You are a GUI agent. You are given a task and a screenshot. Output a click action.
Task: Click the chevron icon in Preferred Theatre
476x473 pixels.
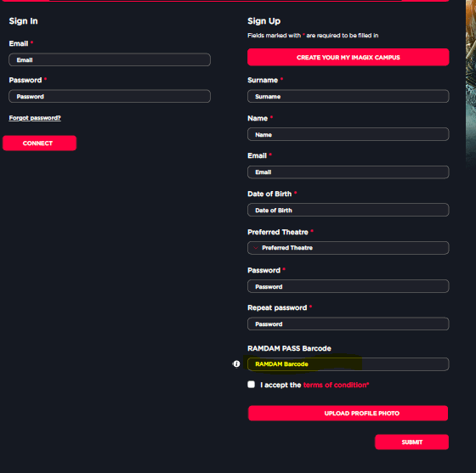coord(256,248)
